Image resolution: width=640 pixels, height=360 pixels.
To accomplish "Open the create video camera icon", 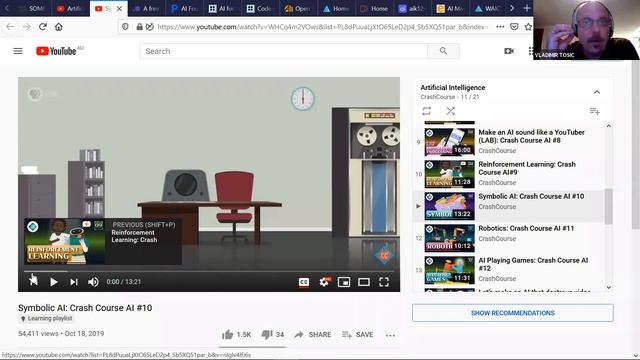I will point(509,51).
